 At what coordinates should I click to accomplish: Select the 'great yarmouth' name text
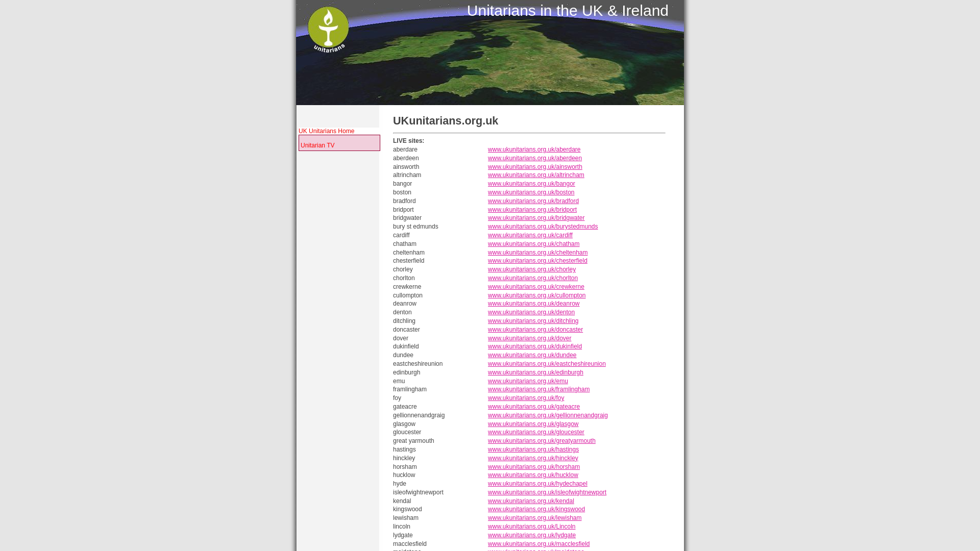click(x=413, y=441)
